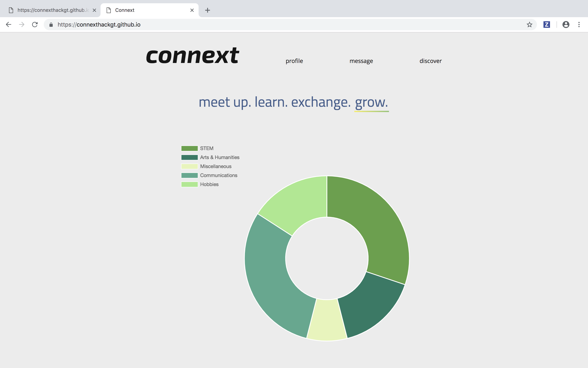Toggle Arts & Humanities legend entry
Screen dimensions: 588x368
[219, 157]
